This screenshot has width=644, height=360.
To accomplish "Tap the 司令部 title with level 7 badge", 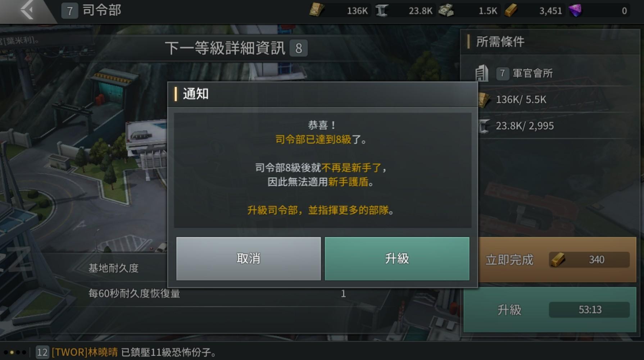I will pyautogui.click(x=91, y=10).
